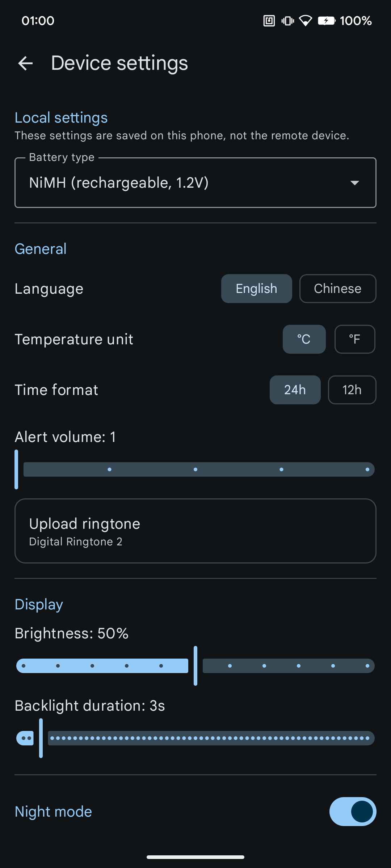Tap the 100% battery percentage indicator
The height and width of the screenshot is (868, 391).
356,21
